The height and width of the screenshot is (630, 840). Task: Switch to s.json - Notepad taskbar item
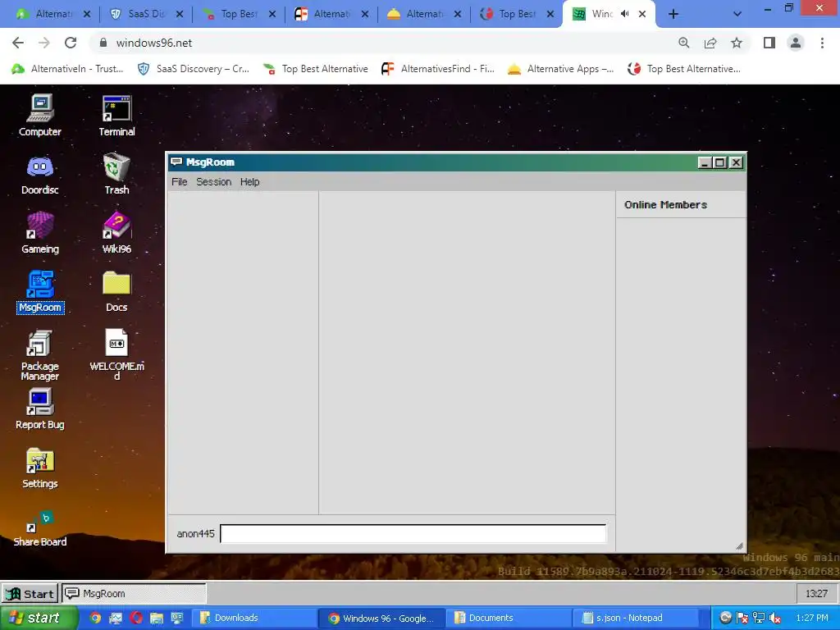[x=637, y=618]
